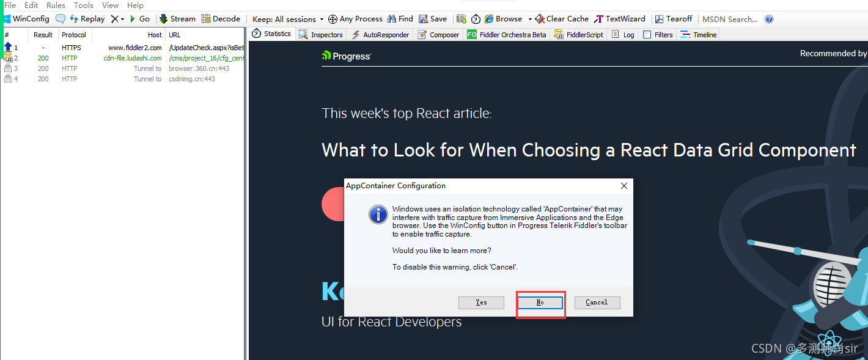Image resolution: width=868 pixels, height=360 pixels.
Task: Switch to the Inspectors tab
Action: 321,35
